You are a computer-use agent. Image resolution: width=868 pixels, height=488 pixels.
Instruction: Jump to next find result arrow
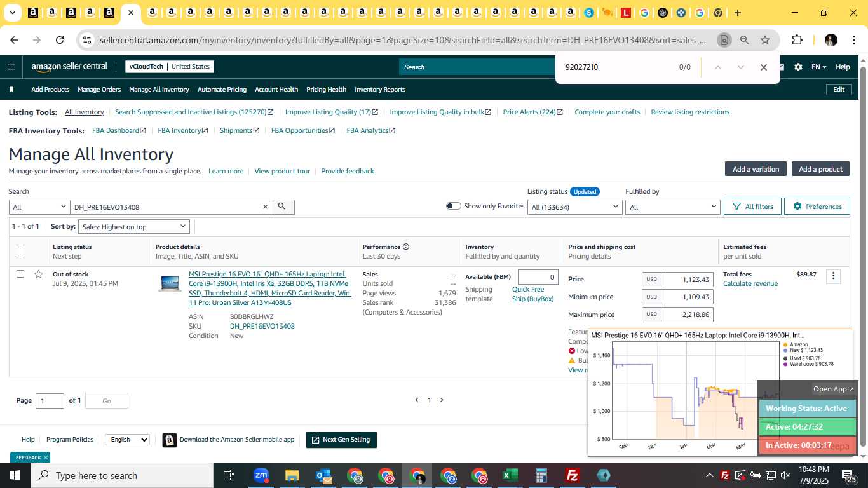(x=740, y=67)
